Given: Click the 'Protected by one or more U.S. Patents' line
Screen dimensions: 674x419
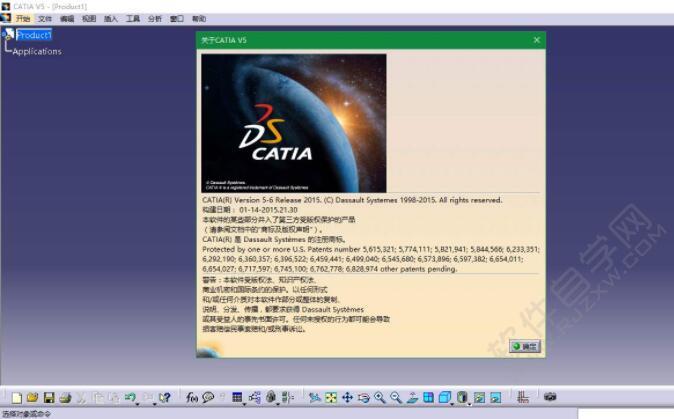Looking at the screenshot, I should [x=371, y=249].
